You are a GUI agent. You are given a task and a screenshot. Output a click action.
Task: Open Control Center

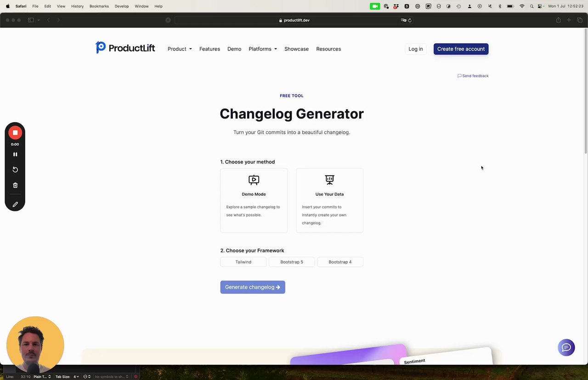540,6
